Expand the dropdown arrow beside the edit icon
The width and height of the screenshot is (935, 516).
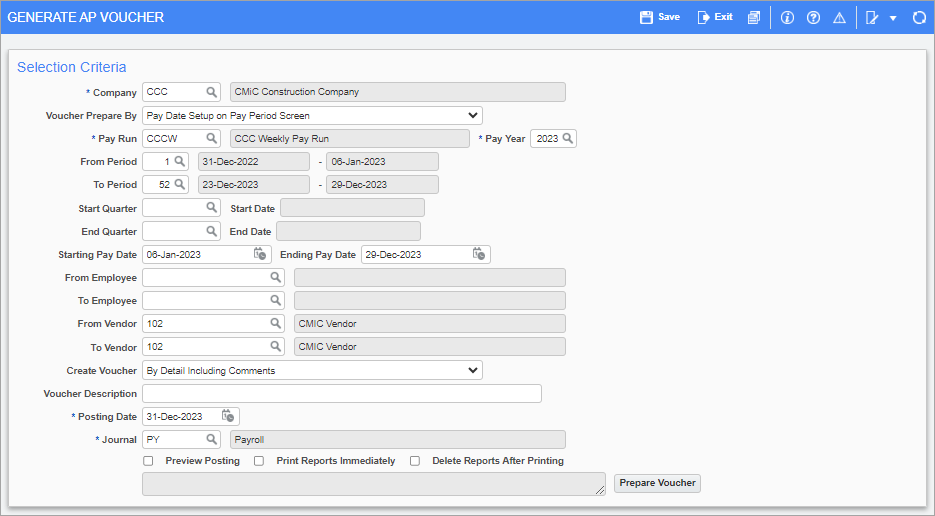[x=893, y=18]
